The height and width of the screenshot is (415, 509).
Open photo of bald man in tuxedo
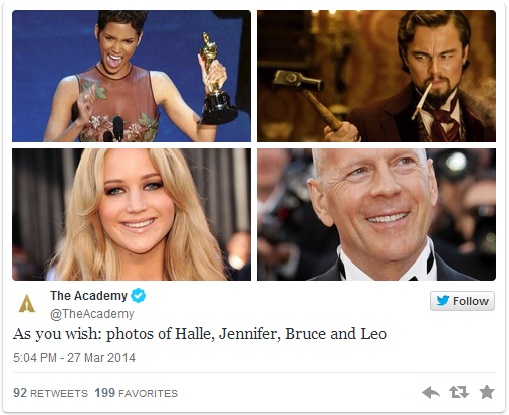click(376, 214)
